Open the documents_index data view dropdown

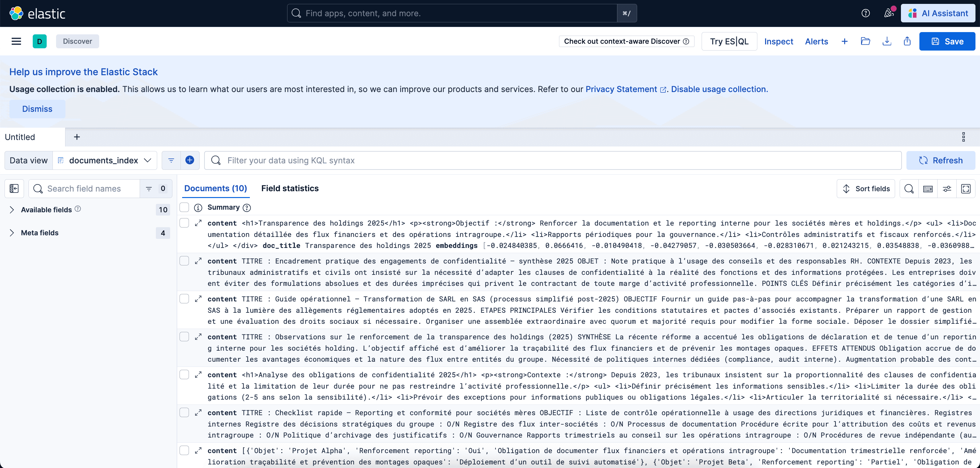point(105,160)
